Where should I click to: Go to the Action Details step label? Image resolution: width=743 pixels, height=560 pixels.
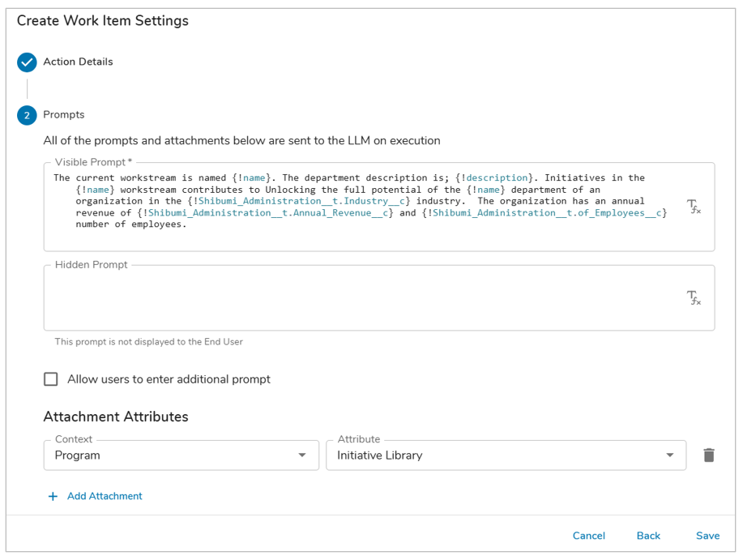tap(78, 62)
